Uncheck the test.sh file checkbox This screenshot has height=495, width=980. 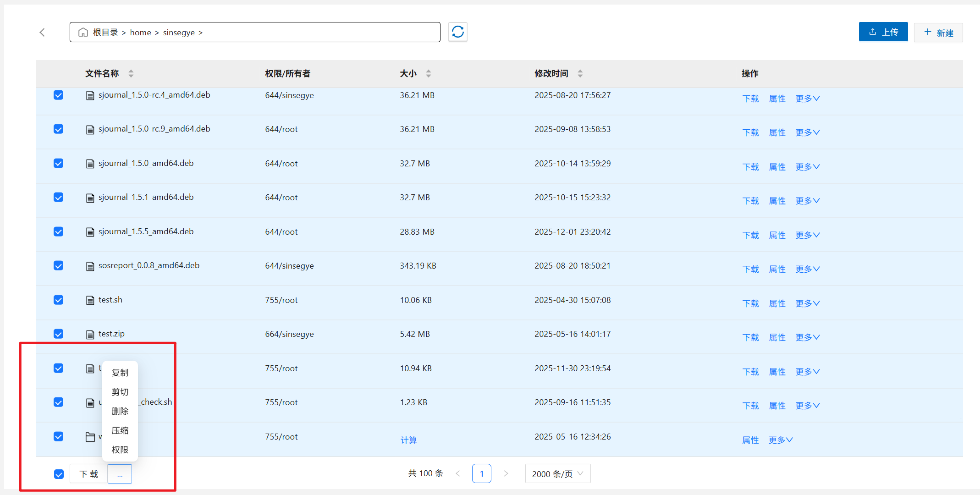pos(58,300)
